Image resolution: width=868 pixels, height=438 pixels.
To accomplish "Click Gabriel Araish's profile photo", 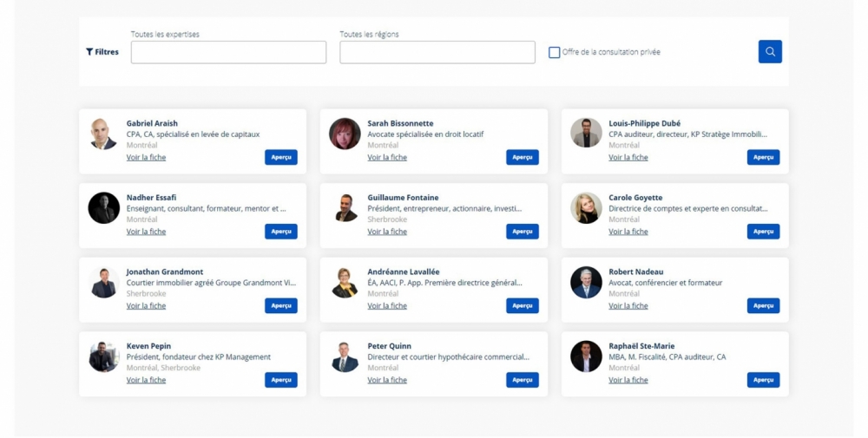I will point(103,134).
